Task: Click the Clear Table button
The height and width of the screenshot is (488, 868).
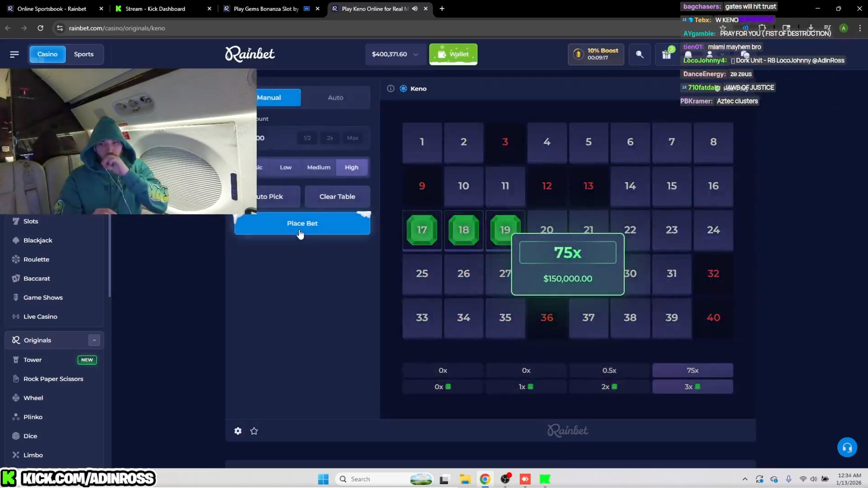Action: coord(337,197)
